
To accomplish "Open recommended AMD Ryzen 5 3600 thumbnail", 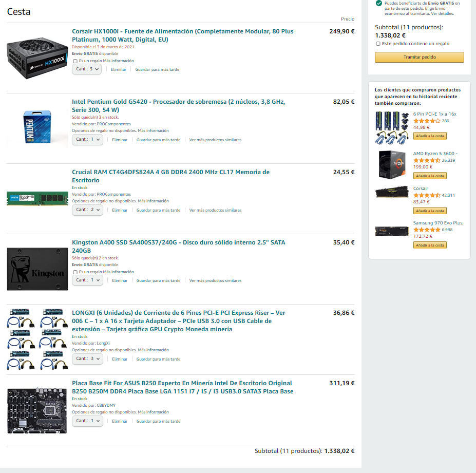I will tap(392, 164).
